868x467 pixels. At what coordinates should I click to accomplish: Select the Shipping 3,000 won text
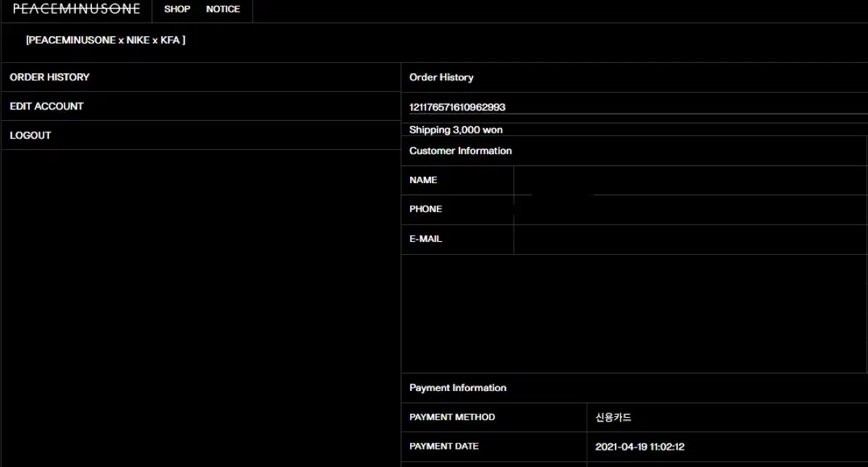456,130
